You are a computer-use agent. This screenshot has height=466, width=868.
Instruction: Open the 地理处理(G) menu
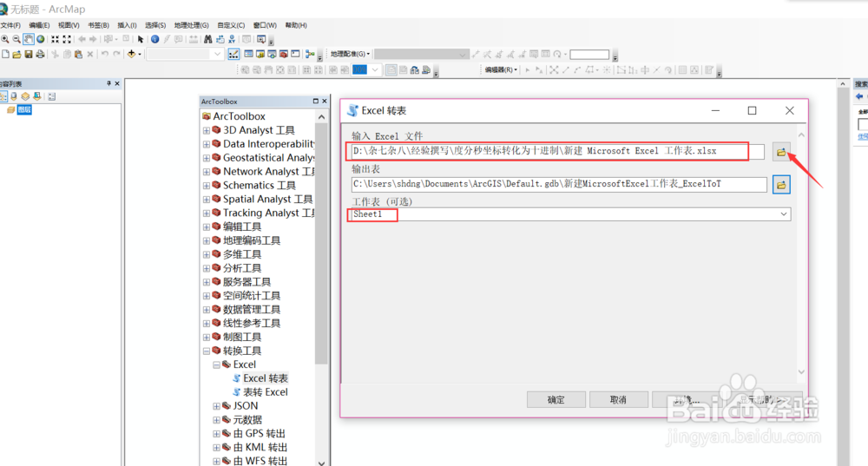pyautogui.click(x=192, y=25)
